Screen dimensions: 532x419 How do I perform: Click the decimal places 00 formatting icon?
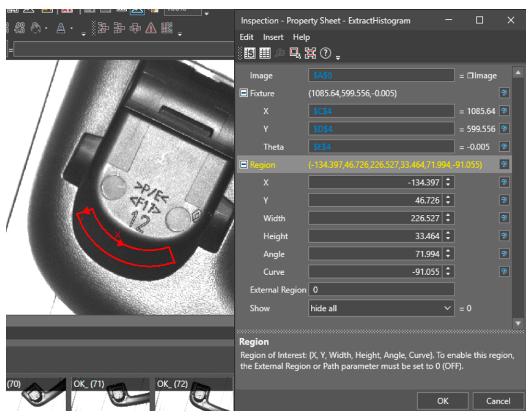pos(19,28)
